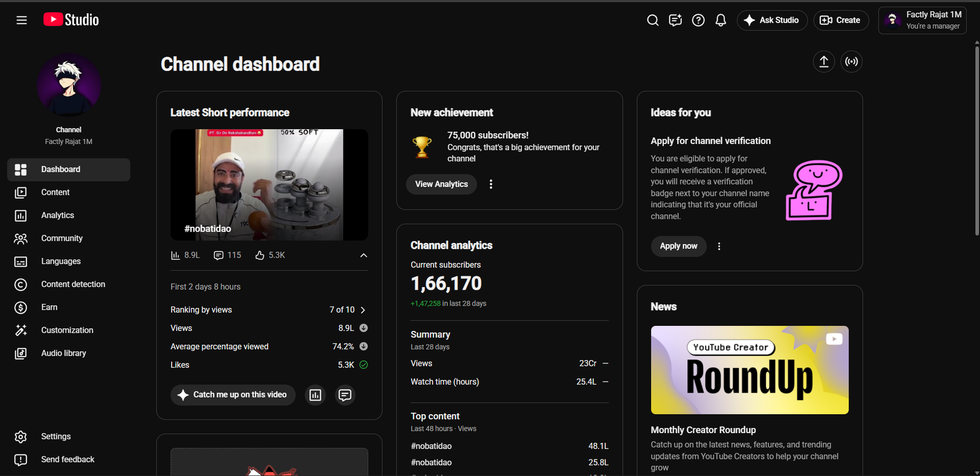Viewport: 980px width, 476px height.
Task: Open Languages in the sidebar
Action: [x=69, y=262]
